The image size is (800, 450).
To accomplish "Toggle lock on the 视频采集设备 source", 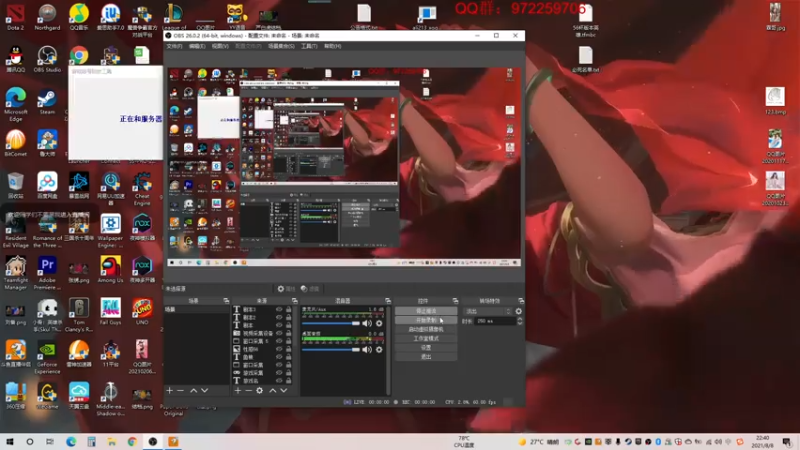I will coord(288,333).
